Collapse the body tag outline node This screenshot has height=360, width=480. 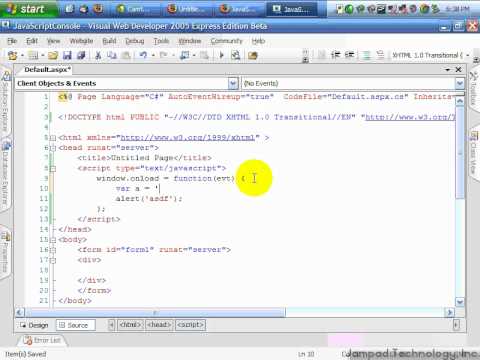point(53,240)
